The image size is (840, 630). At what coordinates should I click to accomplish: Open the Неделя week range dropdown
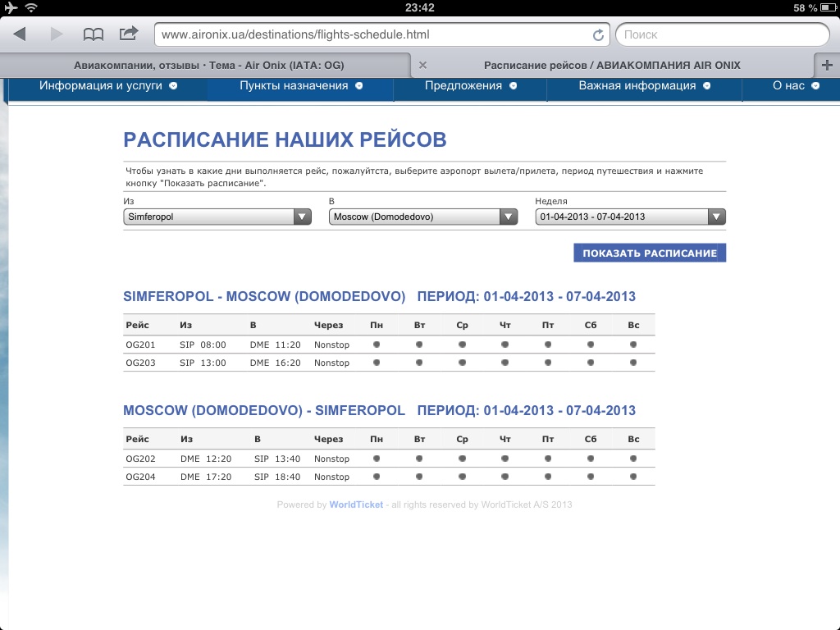point(630,217)
